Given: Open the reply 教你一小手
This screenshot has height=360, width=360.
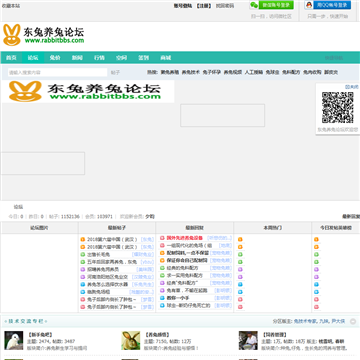Looking at the screenshot, I should (178, 298).
